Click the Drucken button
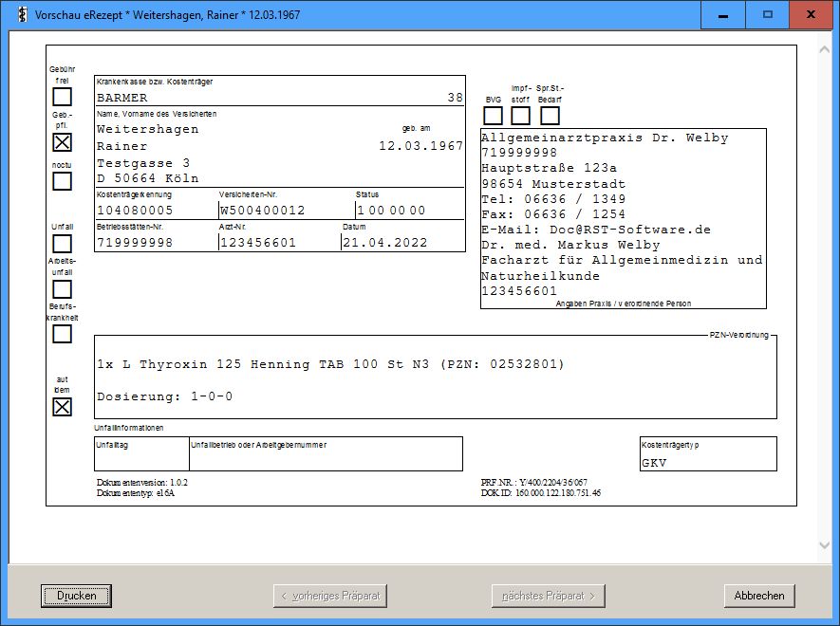840x626 pixels. tap(77, 596)
